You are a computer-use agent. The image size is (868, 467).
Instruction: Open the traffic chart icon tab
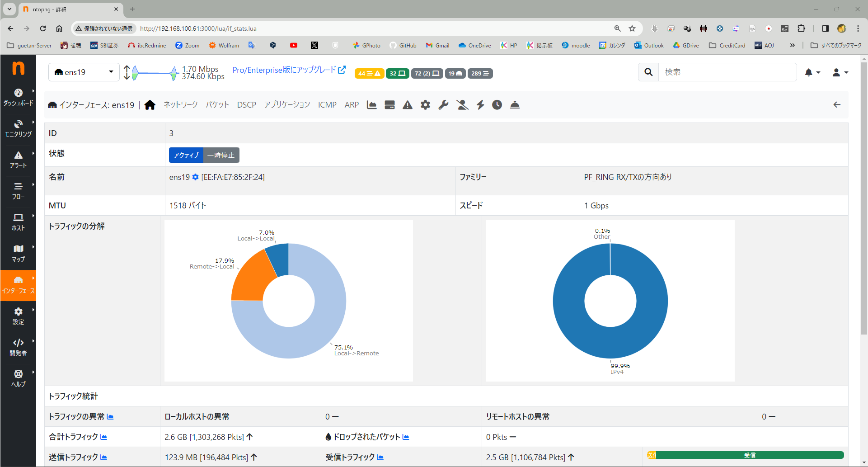pyautogui.click(x=371, y=105)
